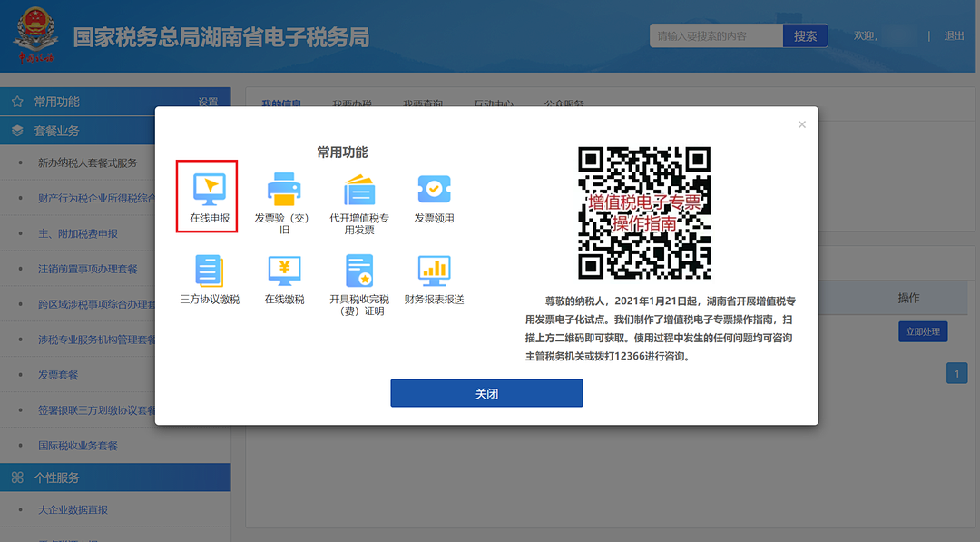Select 国际税收业务套餐 in sidebar
The height and width of the screenshot is (542, 980).
point(78,446)
